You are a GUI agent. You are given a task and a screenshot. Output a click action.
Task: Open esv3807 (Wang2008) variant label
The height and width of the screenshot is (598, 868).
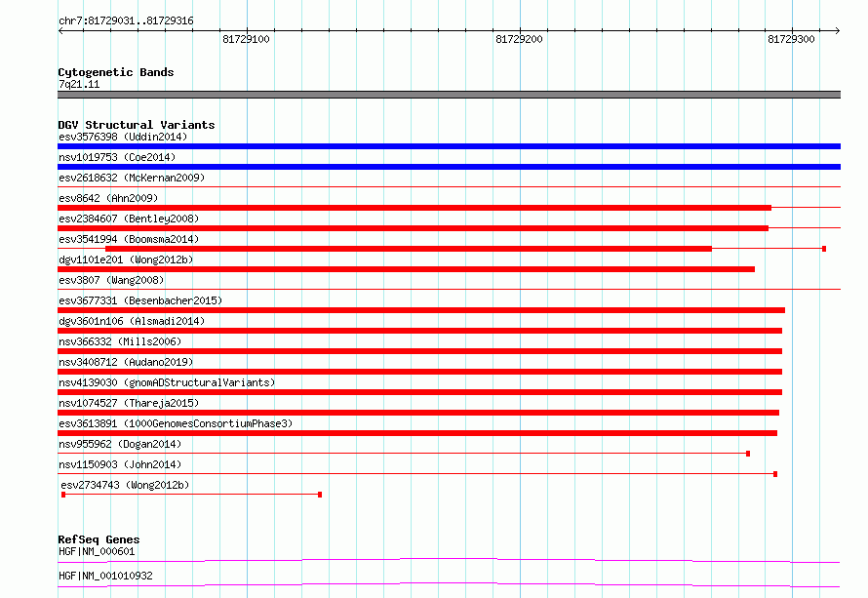111,280
